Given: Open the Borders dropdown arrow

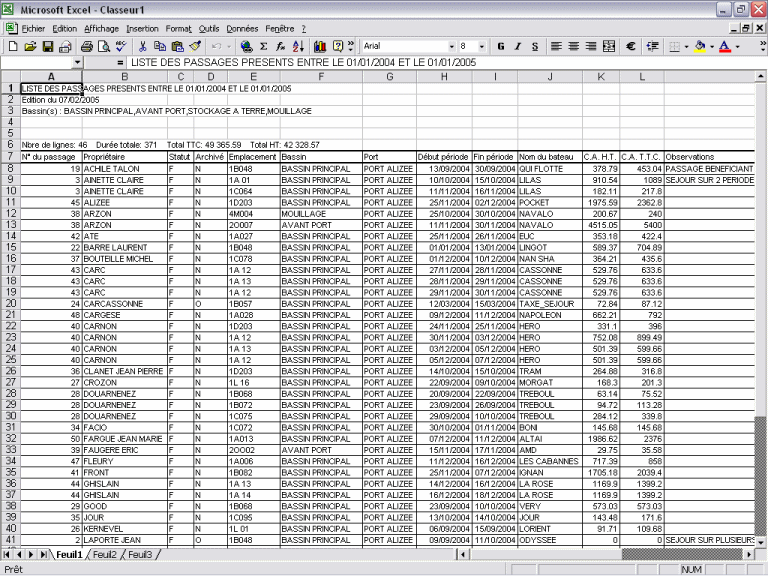Looking at the screenshot, I should [x=686, y=47].
